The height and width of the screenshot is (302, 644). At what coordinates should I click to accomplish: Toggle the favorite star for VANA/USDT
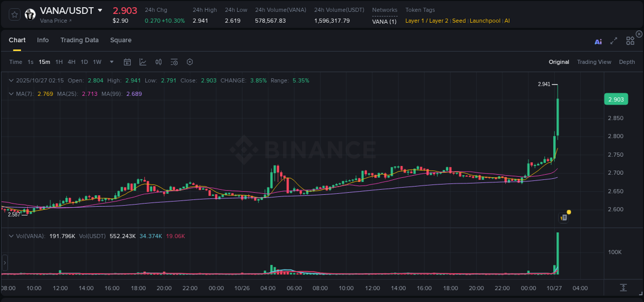tap(14, 14)
